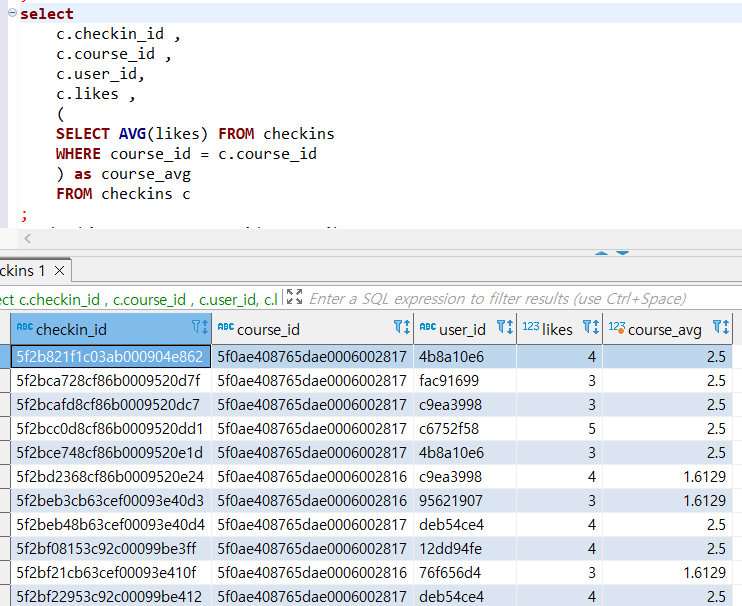Click the row header of row fac91699

pyautogui.click(x=5, y=381)
